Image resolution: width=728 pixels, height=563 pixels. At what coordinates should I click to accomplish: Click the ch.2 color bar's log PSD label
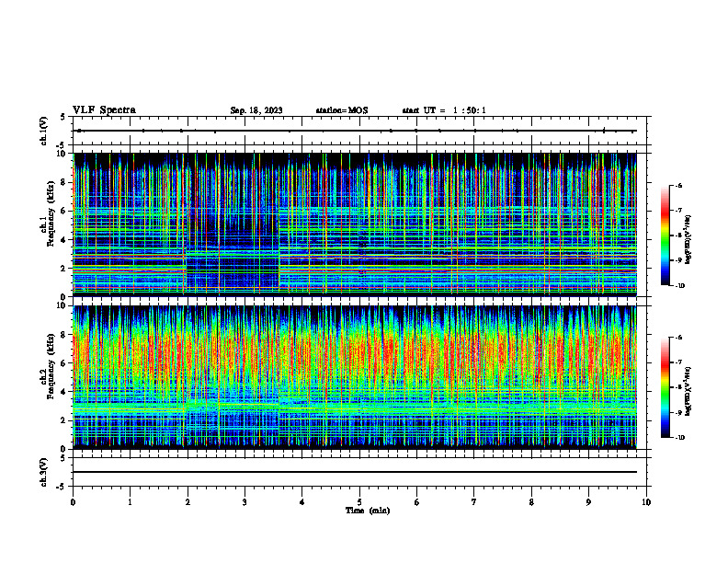(688, 391)
